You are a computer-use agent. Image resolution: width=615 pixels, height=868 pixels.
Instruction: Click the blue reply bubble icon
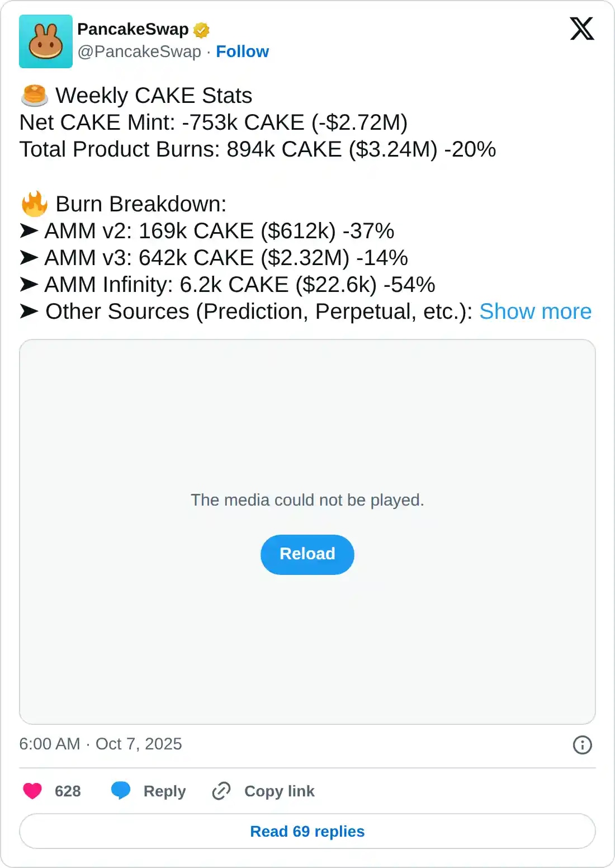(x=121, y=790)
